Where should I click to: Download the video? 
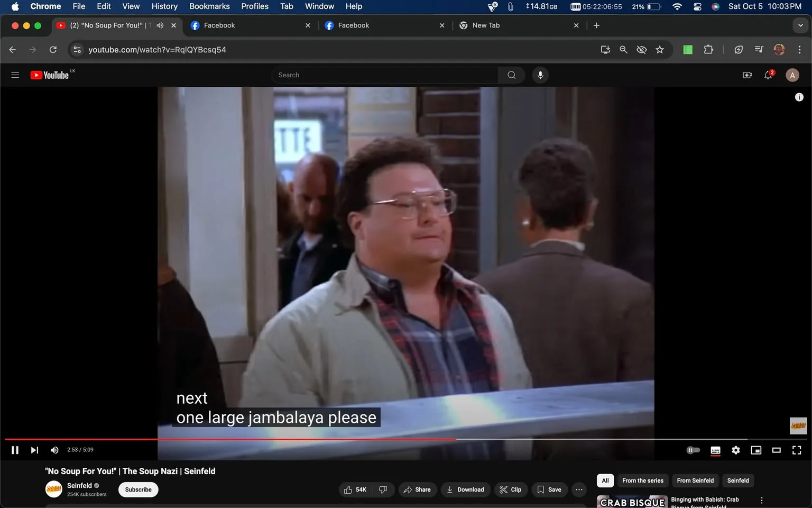466,489
